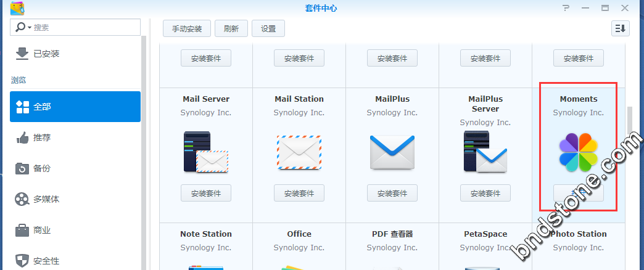Click the 手动安装 button
Screen dimensions: 644x270
tap(187, 29)
